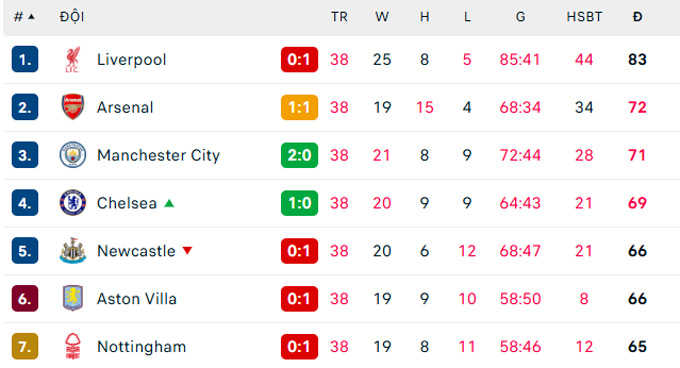
Task: Click the Nottingham Forest club crest
Action: tap(72, 346)
